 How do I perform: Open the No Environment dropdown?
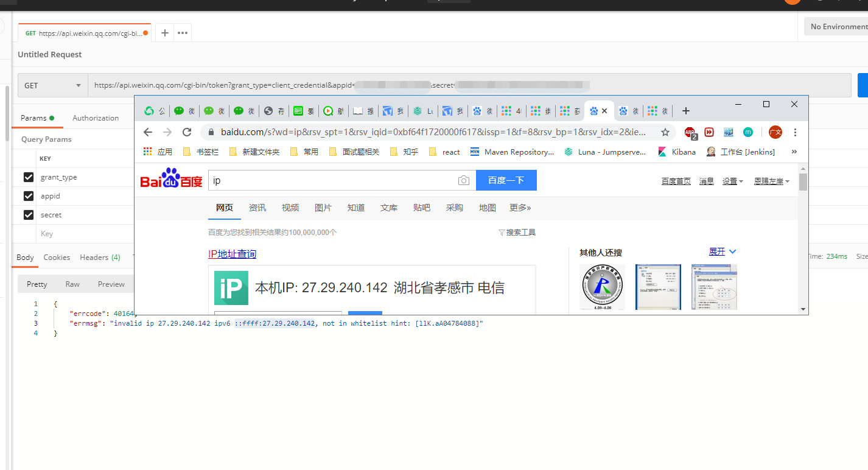click(x=836, y=26)
